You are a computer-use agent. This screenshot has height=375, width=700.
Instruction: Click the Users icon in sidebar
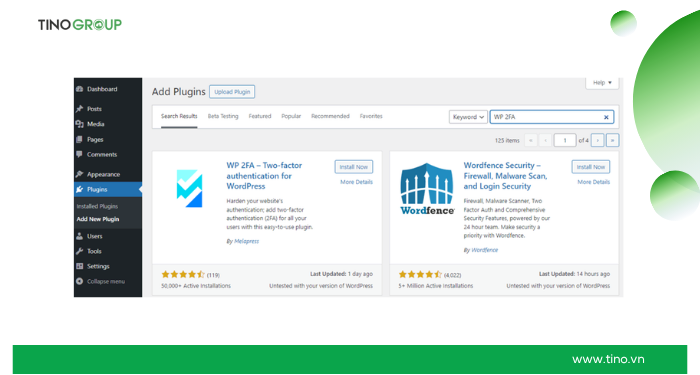click(x=79, y=236)
